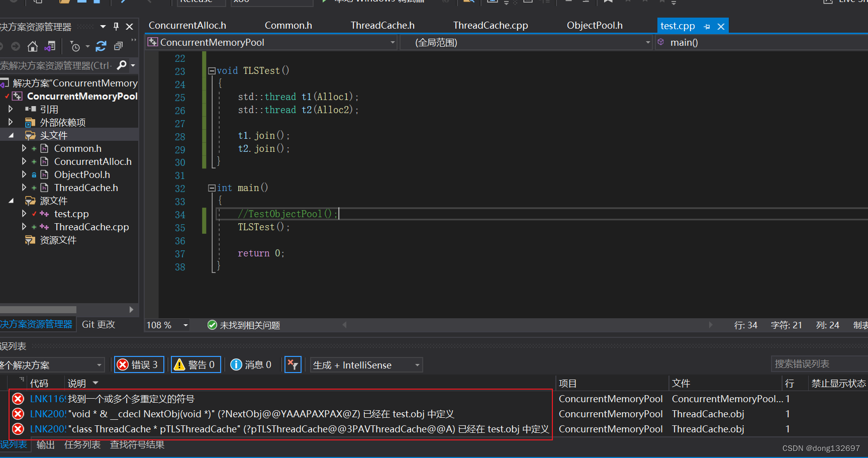868x458 pixels.
Task: Click ThreadCache.obj in second error row
Action: coord(708,414)
